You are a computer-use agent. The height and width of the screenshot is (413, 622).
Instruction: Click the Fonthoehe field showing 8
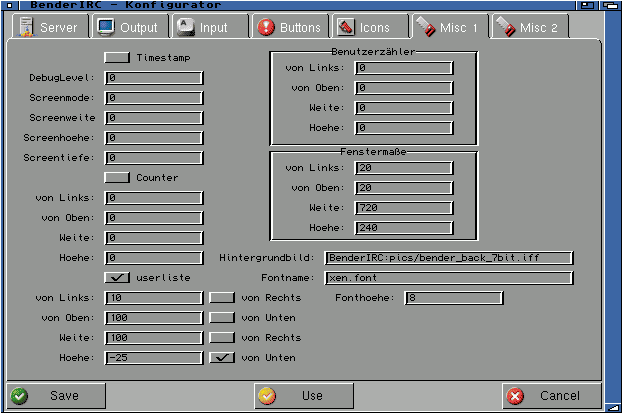[x=454, y=298]
